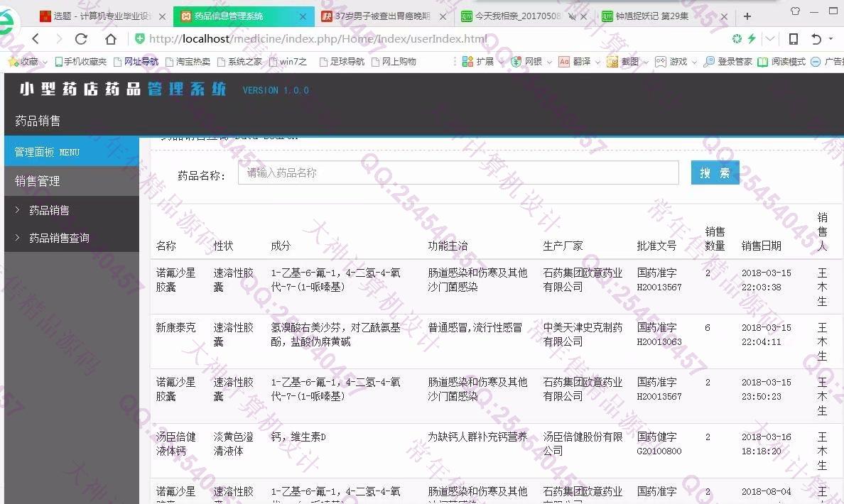
Task: Open 登录管家 login manager
Action: click(727, 62)
